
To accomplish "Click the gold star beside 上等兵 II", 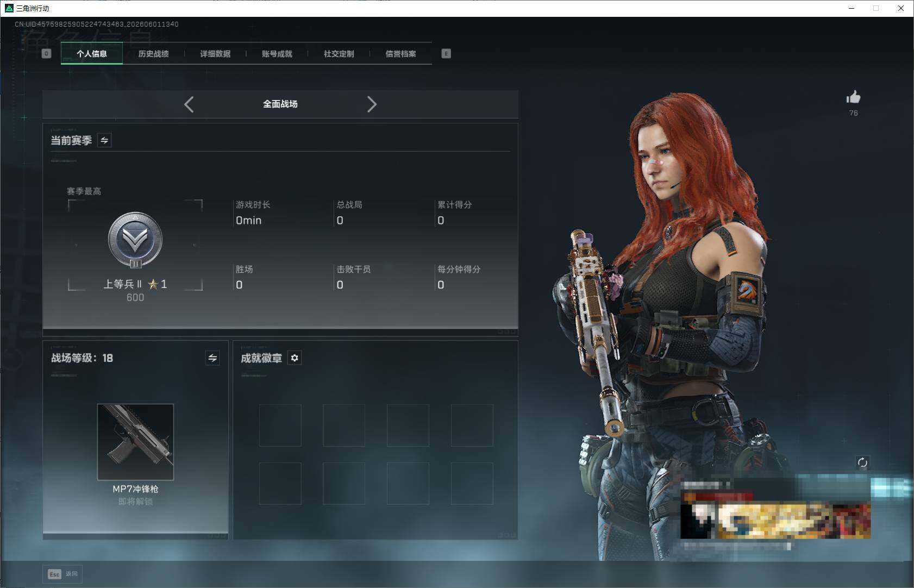I will [153, 284].
